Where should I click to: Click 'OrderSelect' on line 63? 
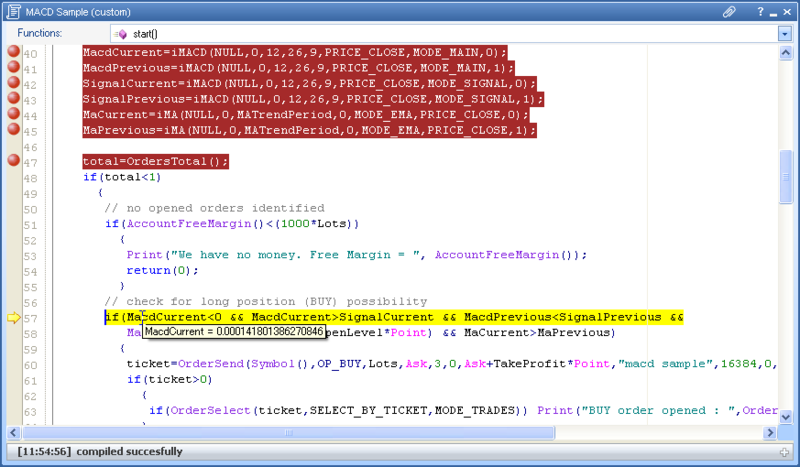[x=210, y=410]
